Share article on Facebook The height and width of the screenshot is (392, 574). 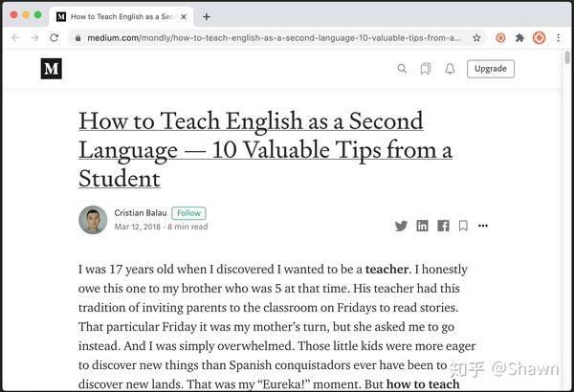coord(443,226)
